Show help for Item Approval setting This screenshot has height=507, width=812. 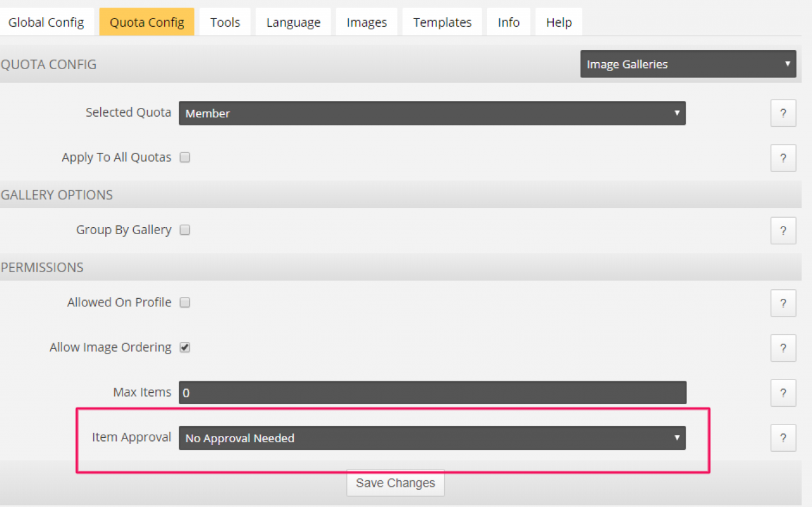(783, 438)
